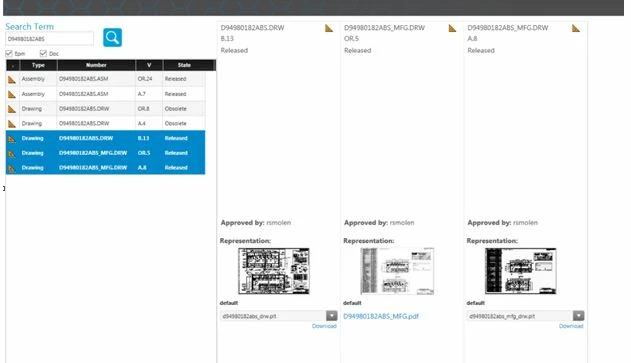Image resolution: width=631 pixels, height=363 pixels.
Task: Click the D94980182ABS_MFG.DRW title on the OR.5 card
Action: (x=384, y=28)
